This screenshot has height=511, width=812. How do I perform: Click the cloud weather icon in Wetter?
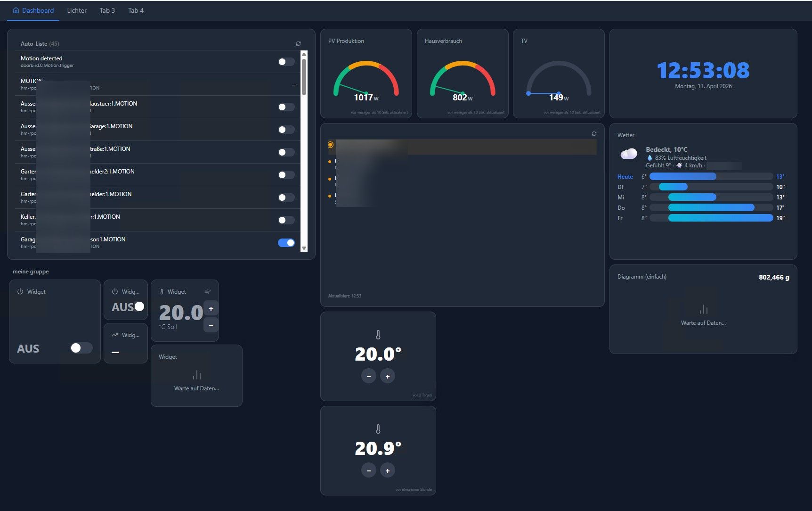(x=629, y=154)
